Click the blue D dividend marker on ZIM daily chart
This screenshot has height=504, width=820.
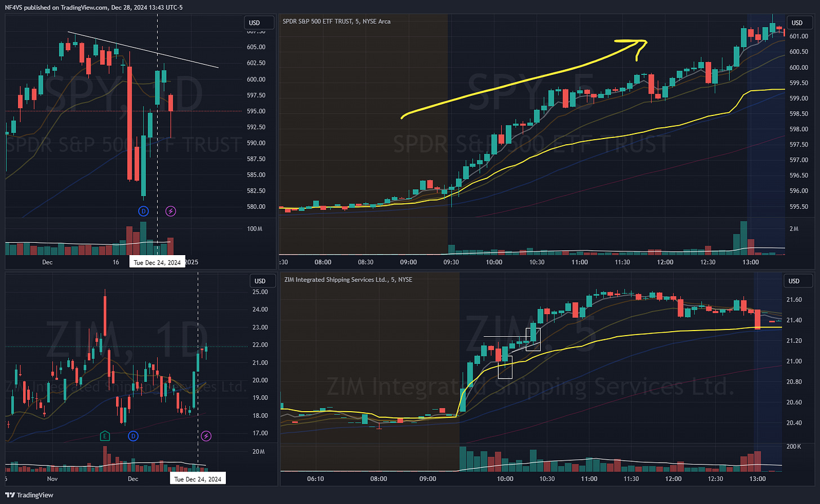coord(133,436)
